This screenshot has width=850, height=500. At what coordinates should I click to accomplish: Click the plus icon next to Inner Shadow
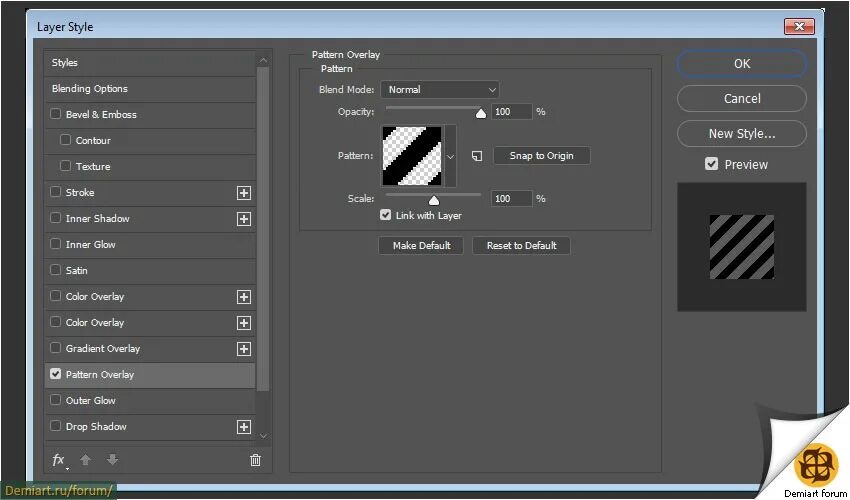[x=244, y=219]
